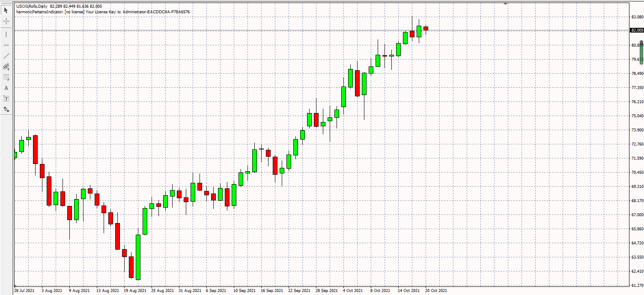
Task: Click the 78.490 price scale value
Action: tap(637, 74)
